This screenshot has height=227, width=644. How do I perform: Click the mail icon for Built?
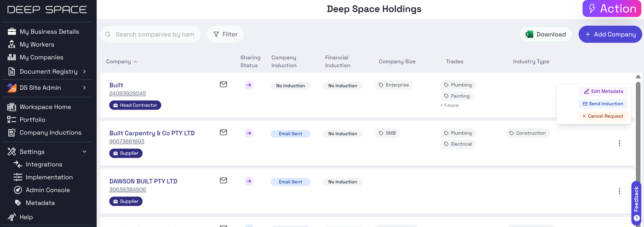coord(224,84)
